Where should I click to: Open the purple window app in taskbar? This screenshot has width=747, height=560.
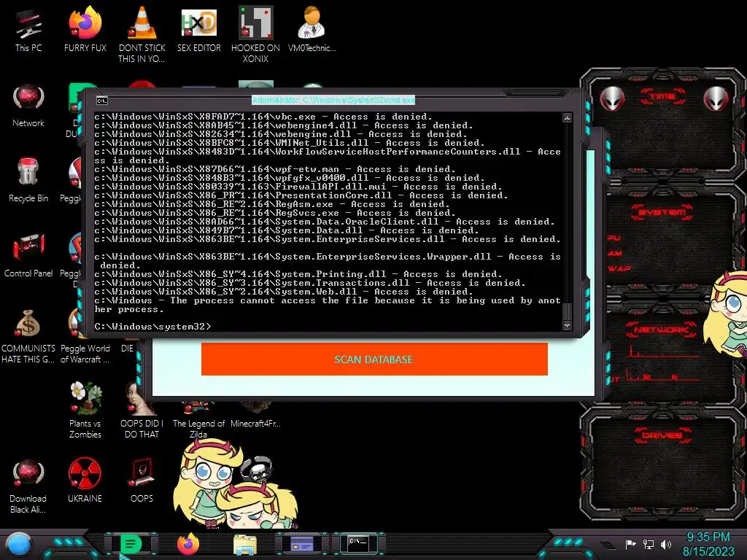tap(302, 544)
